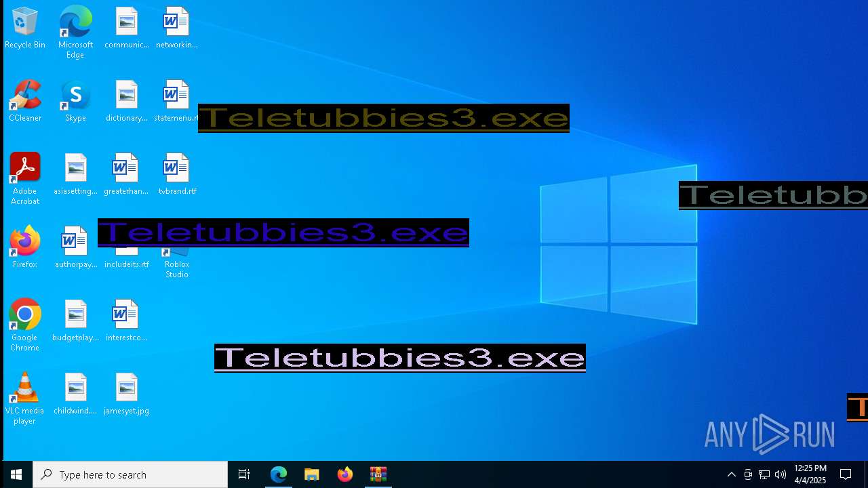Select the greaterhan... Word document

click(126, 175)
